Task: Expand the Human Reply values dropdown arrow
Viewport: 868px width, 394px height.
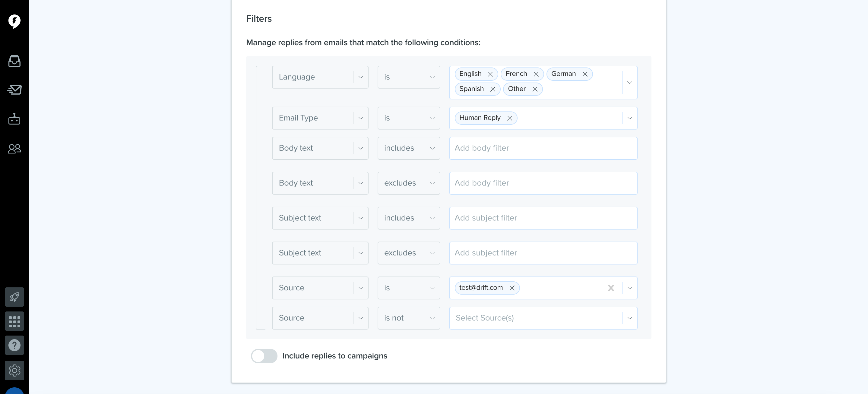Action: [629, 118]
